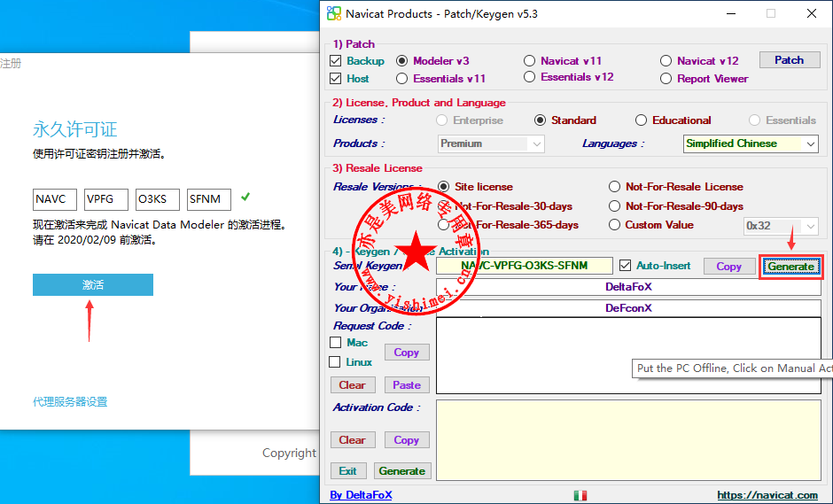
Task: Click the VPFG license key field
Action: click(x=106, y=199)
